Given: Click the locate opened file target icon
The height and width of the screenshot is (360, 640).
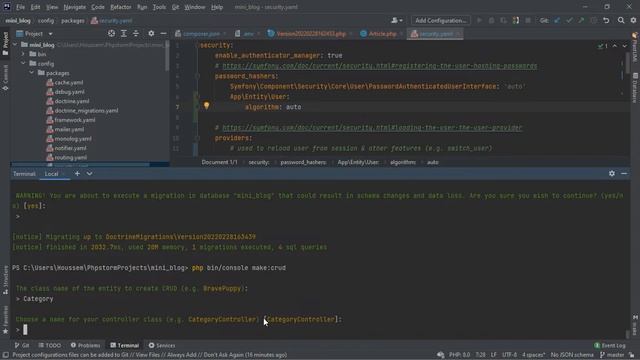Looking at the screenshot, I should (111, 33).
